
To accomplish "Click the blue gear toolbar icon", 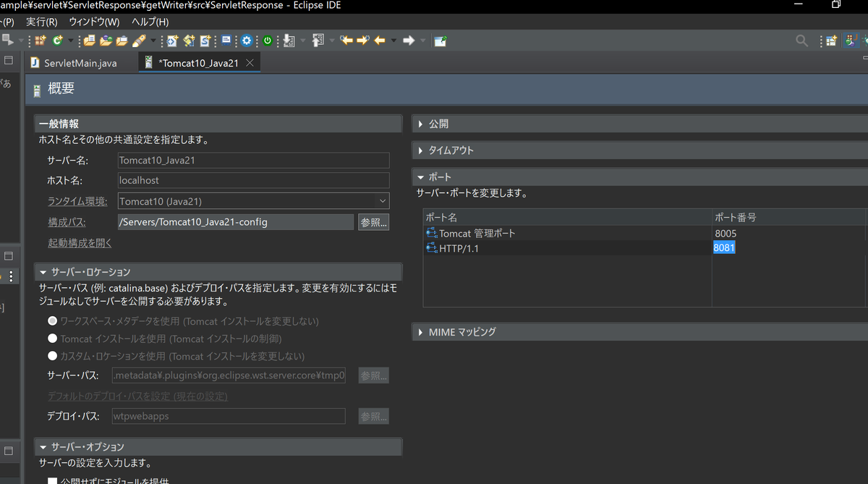I will pos(247,41).
